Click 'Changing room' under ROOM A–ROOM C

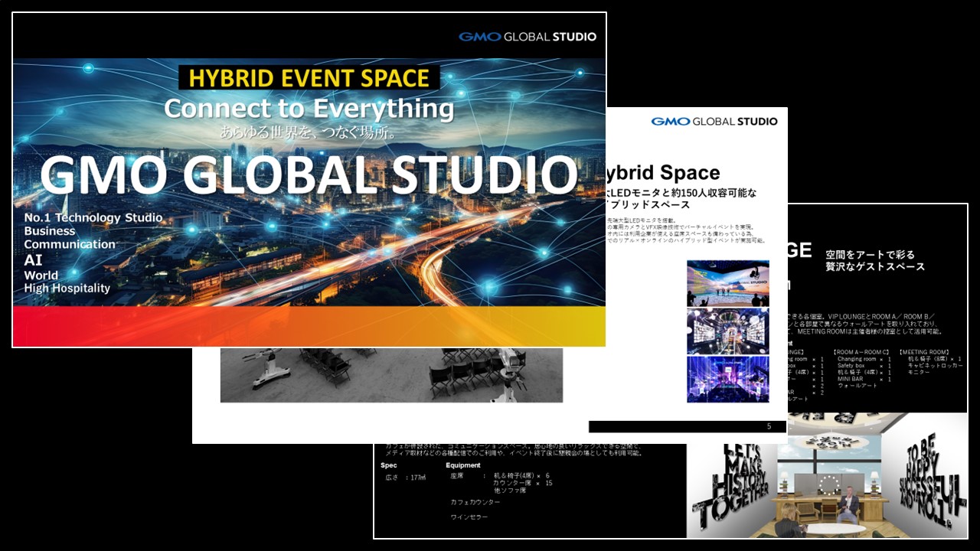pos(857,359)
